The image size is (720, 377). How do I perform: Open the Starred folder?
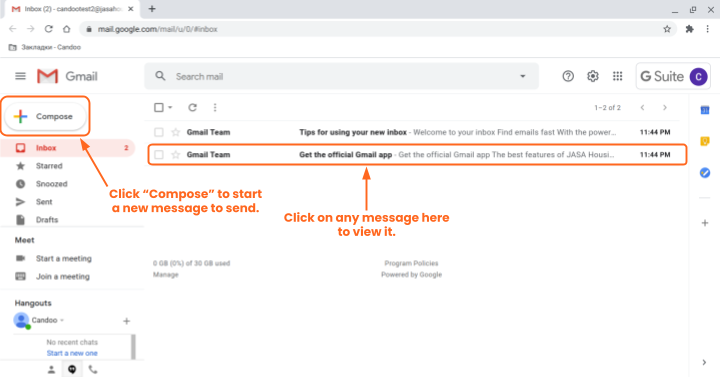click(49, 166)
